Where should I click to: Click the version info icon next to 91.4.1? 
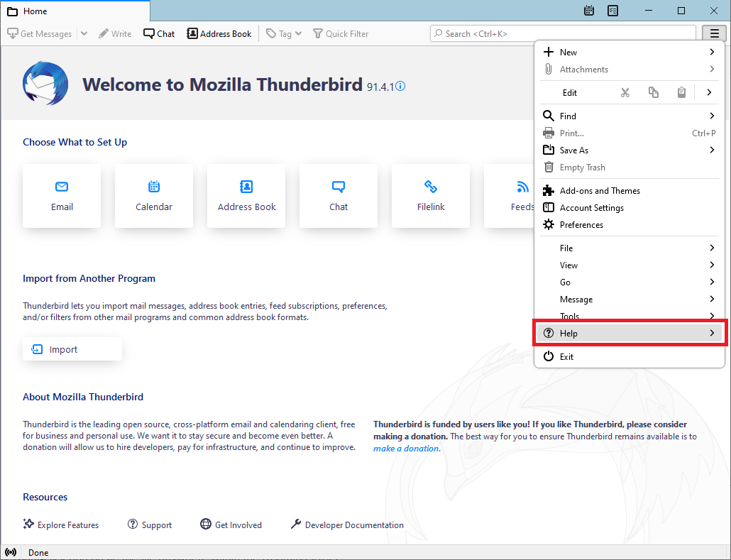[400, 86]
